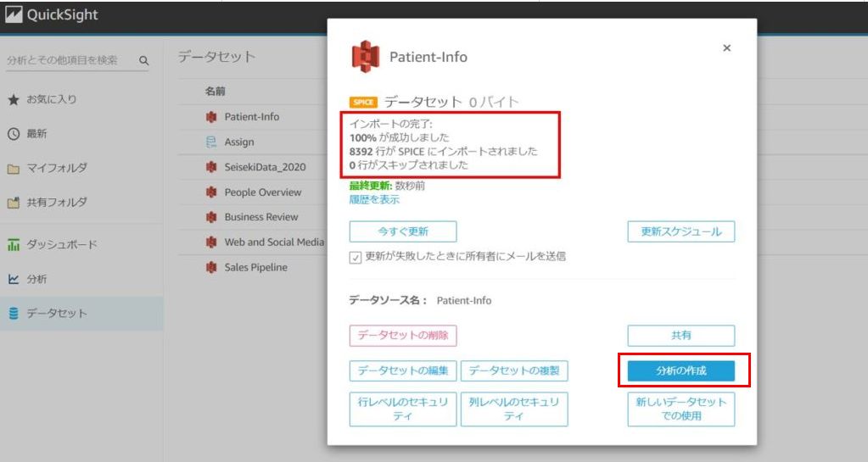Open お気に入り in the sidebar
Image resolution: width=868 pixels, height=462 pixels.
[52, 99]
